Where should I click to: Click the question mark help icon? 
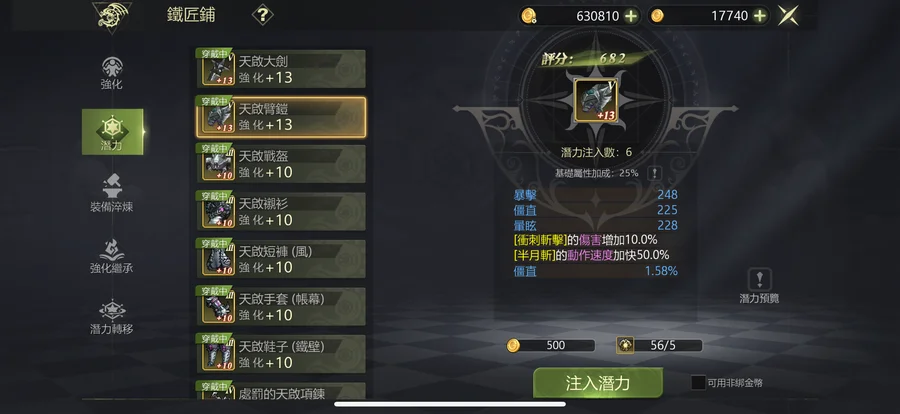(x=262, y=16)
